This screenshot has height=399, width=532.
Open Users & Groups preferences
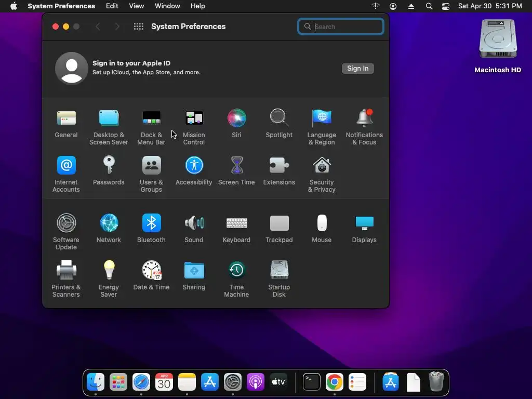[x=151, y=175]
